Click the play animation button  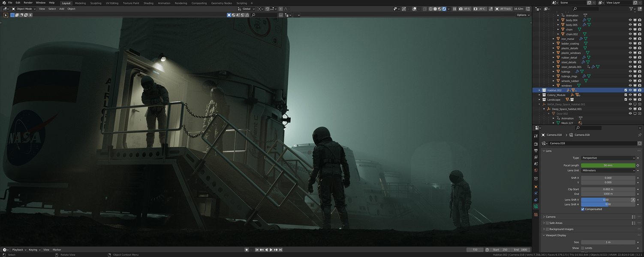tap(271, 250)
